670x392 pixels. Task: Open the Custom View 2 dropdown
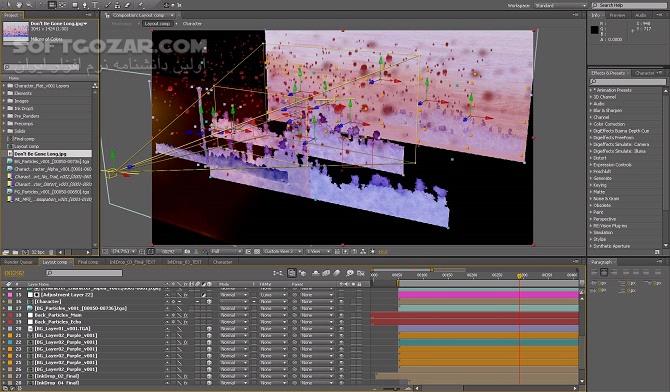pyautogui.click(x=283, y=251)
